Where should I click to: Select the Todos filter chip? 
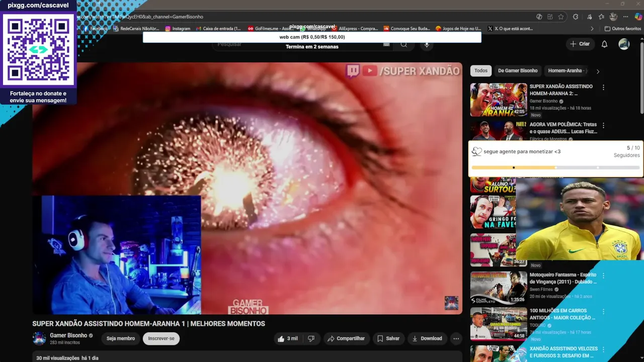tap(481, 71)
